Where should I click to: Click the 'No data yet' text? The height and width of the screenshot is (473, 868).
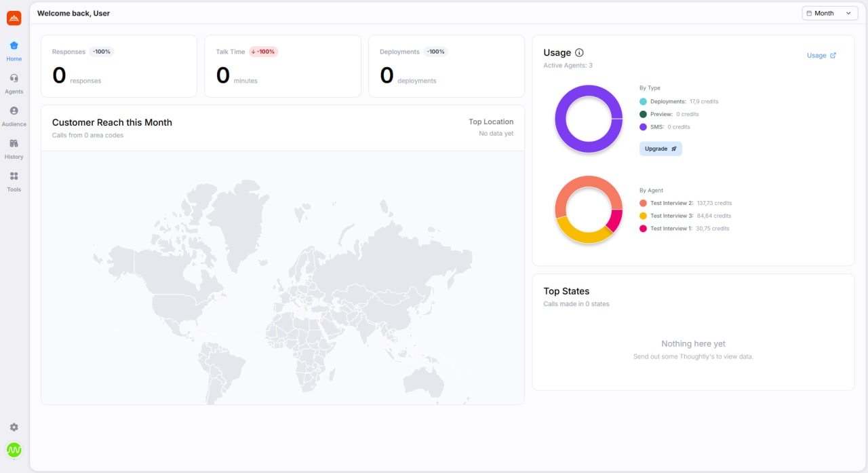click(496, 134)
